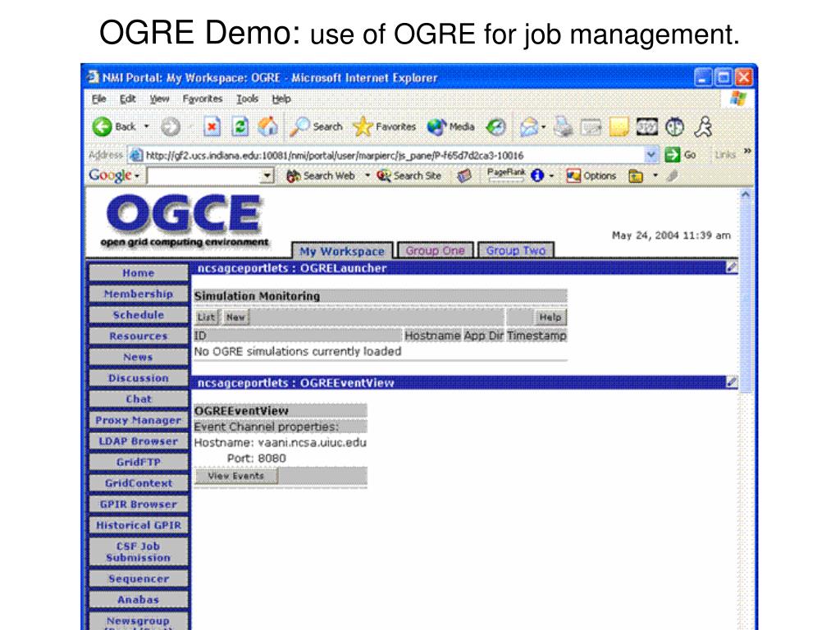Click Search Web on Google toolbar
Viewport: 840px width, 630px height.
321,176
